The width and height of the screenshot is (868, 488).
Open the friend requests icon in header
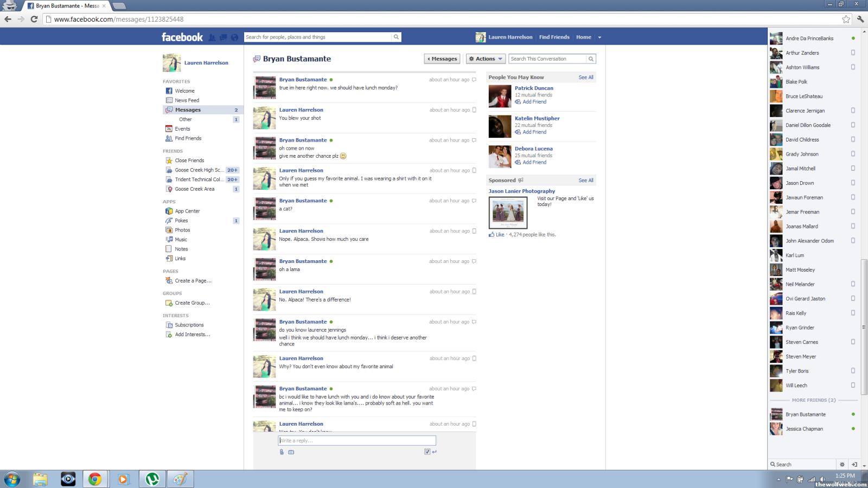click(212, 37)
